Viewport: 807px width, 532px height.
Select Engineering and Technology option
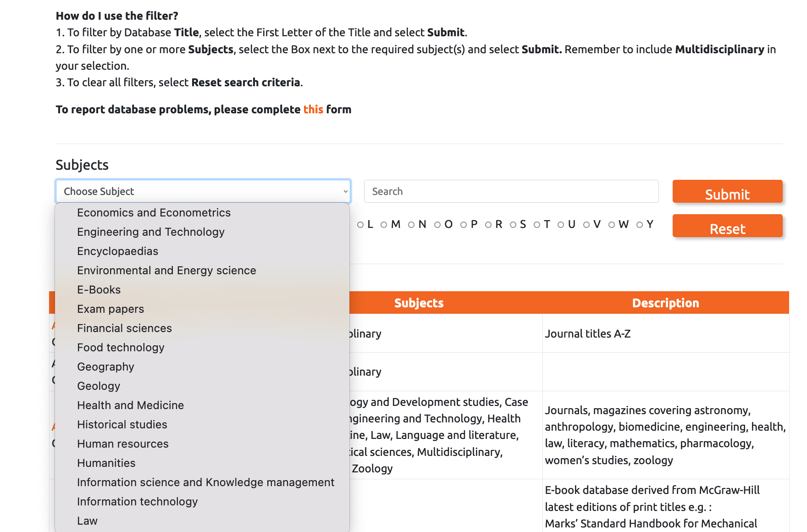click(202, 232)
